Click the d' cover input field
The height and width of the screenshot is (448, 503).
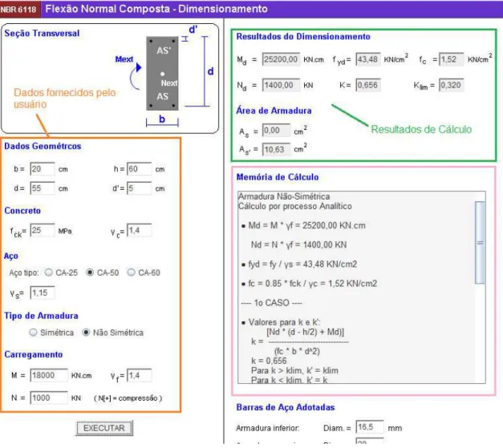click(x=140, y=188)
